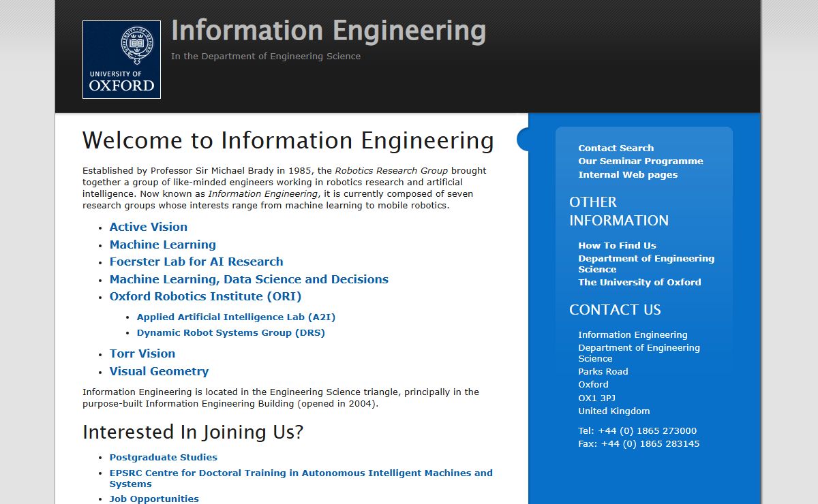The image size is (818, 504).
Task: Click the Fax: +44 (0) 1865 283145 line
Action: coord(639,443)
